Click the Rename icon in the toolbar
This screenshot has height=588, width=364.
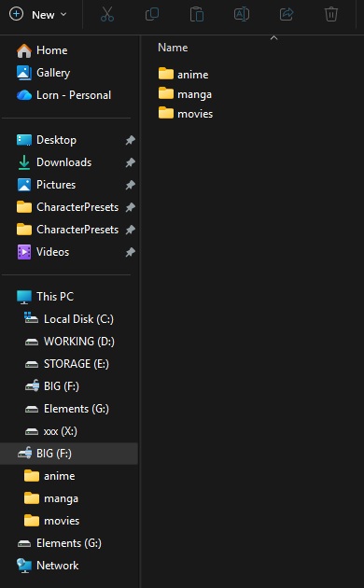242,15
